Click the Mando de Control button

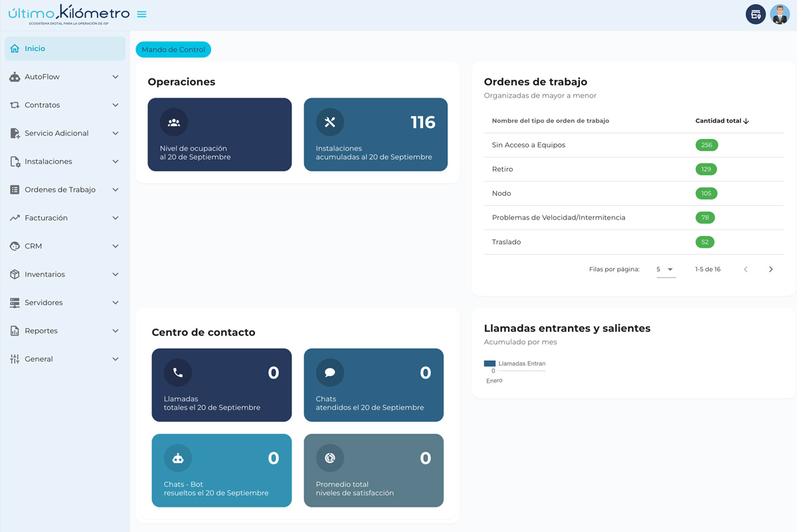pos(173,50)
